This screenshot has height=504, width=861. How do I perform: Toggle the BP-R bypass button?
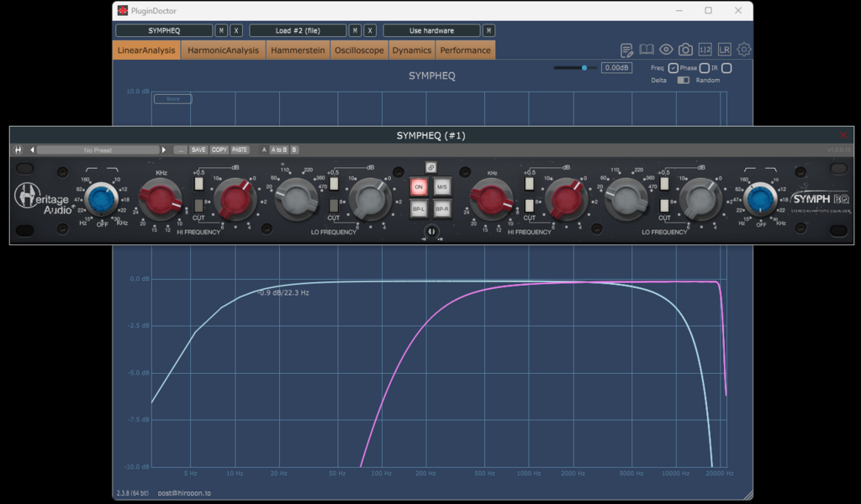442,209
